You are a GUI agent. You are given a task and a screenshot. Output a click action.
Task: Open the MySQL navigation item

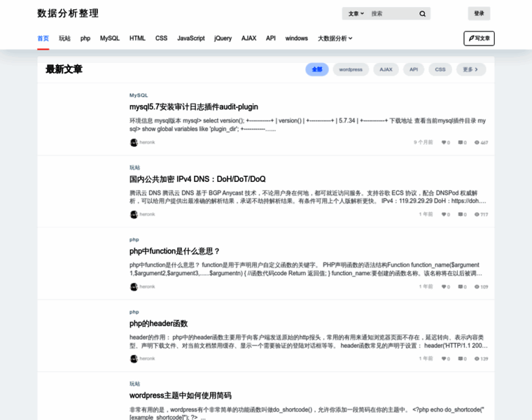coord(110,38)
